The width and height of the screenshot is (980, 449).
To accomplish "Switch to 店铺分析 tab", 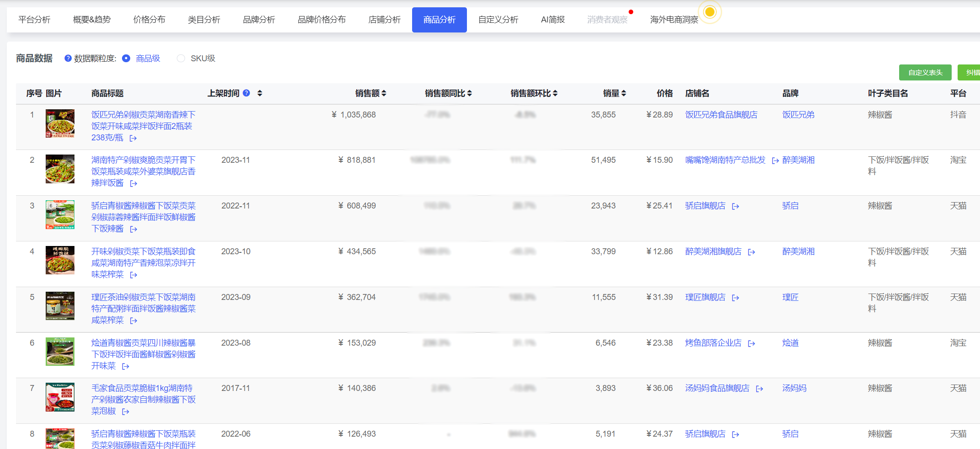I will [x=385, y=20].
